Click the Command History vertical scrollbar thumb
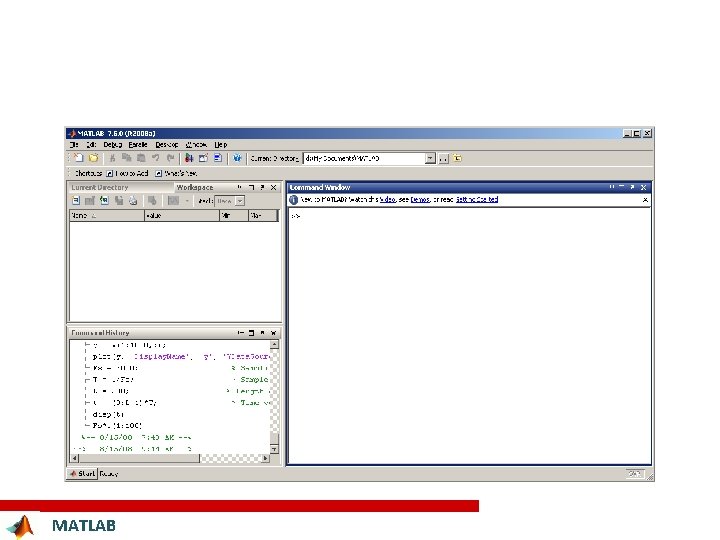Screen dimensions: 720x540 point(274,439)
